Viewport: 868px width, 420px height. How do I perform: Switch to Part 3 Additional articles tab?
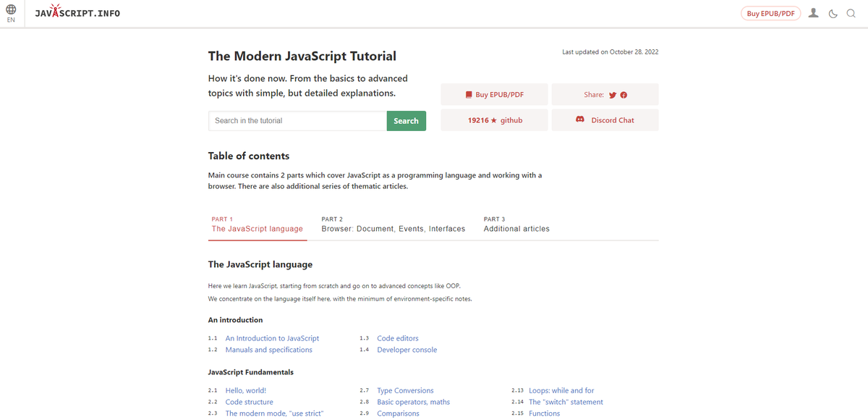516,228
